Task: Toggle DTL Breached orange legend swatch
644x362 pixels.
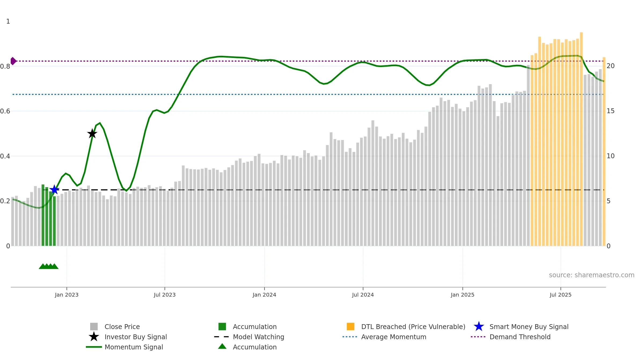Action: 350,327
